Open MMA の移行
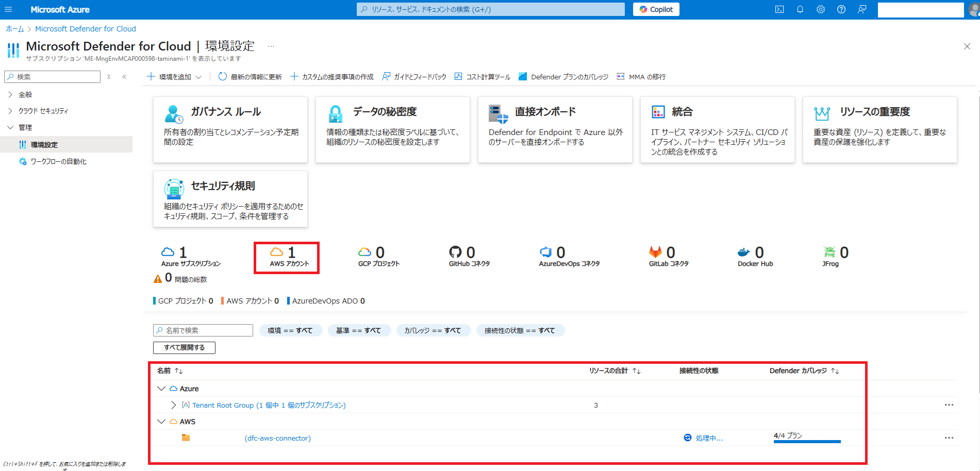 pos(641,77)
